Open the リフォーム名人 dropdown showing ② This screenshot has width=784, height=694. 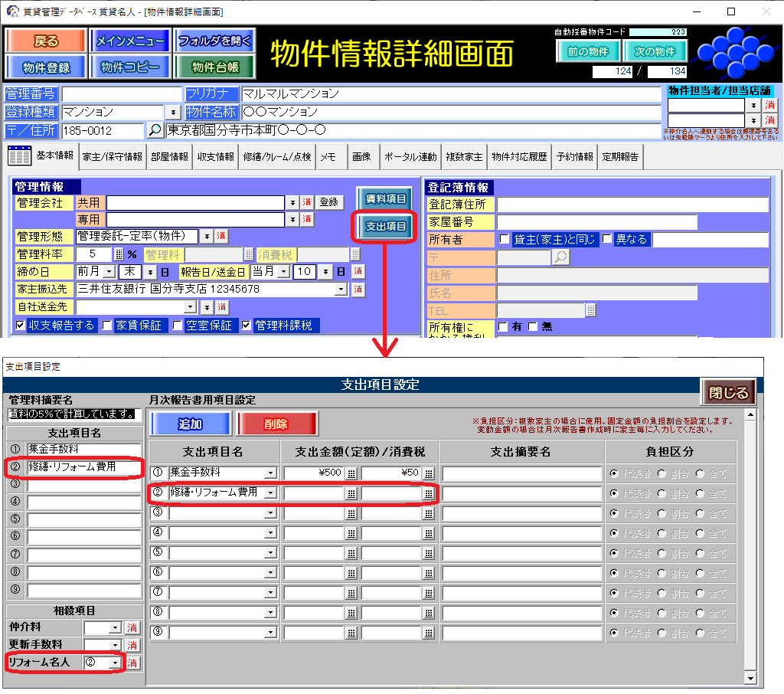point(115,663)
